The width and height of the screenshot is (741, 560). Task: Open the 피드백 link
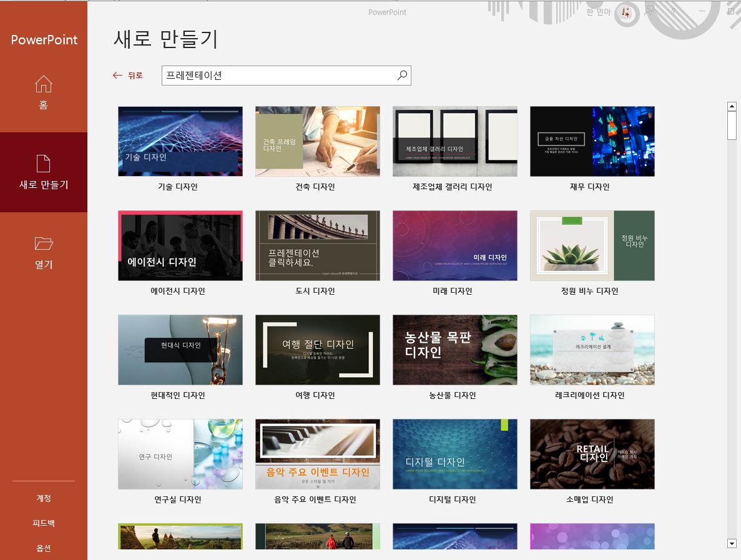(x=43, y=523)
